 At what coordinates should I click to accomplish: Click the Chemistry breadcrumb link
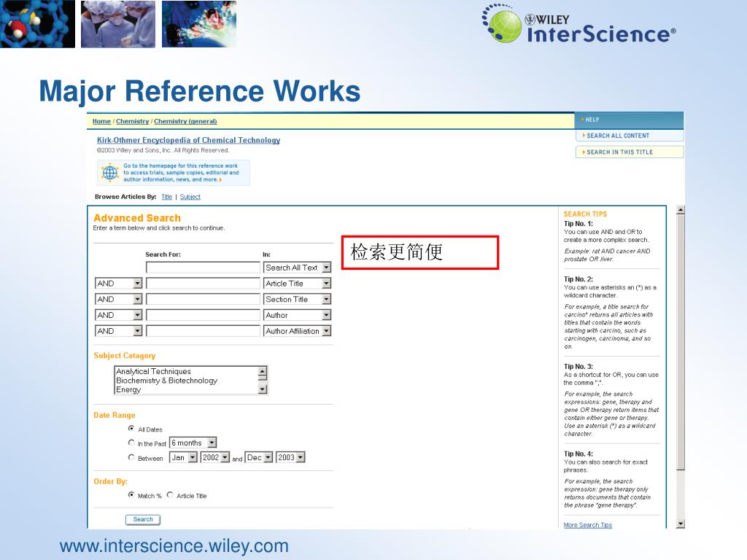(x=133, y=122)
